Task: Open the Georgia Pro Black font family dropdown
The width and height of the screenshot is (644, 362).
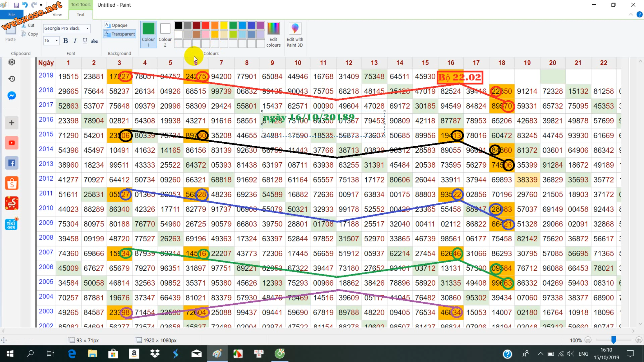Action: (x=87, y=28)
